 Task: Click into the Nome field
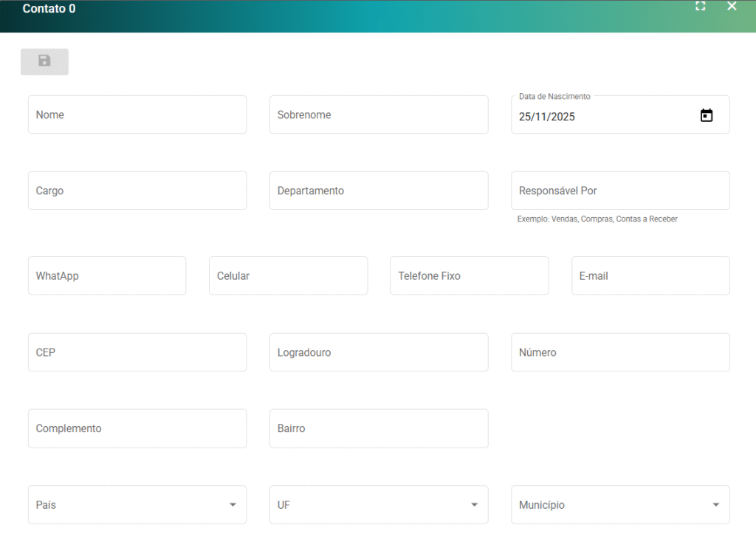[137, 115]
